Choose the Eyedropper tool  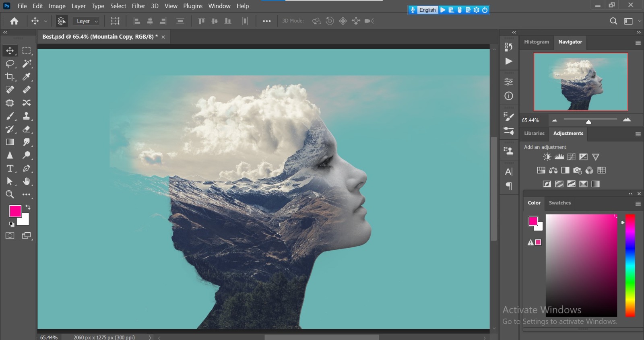tap(27, 76)
